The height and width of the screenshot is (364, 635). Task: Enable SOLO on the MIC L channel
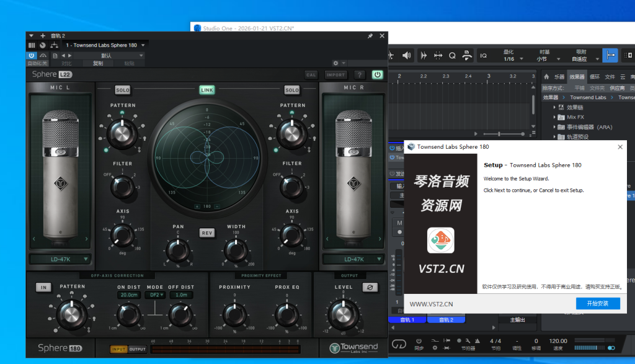pos(122,90)
